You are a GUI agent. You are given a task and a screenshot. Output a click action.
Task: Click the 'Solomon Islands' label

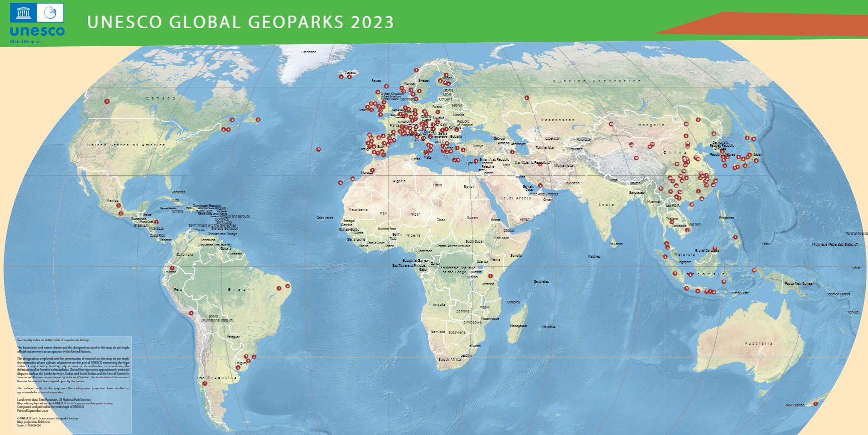pos(838,294)
